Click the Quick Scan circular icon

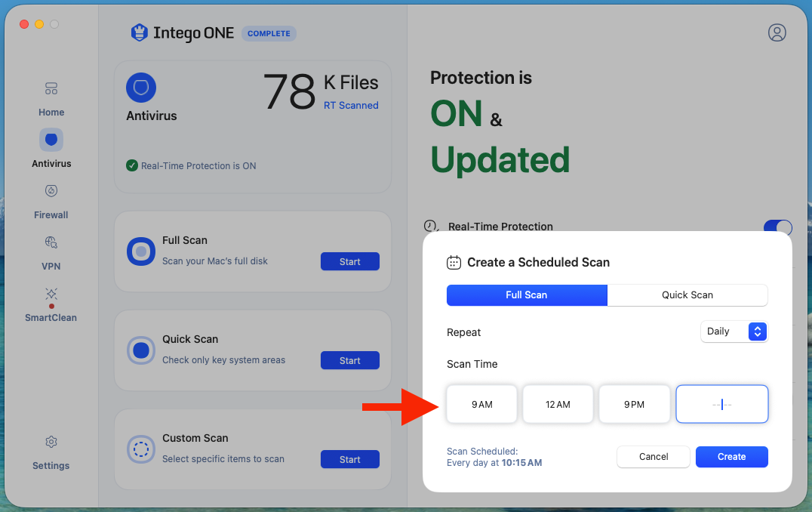tap(141, 350)
